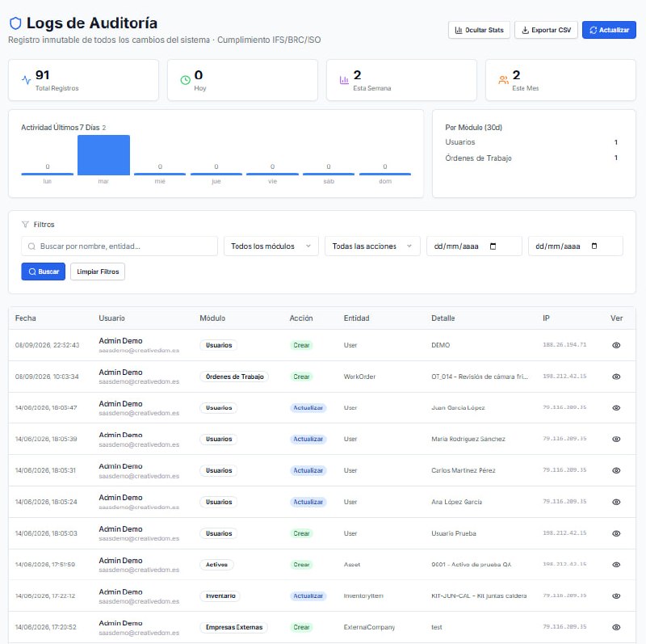Screen dimensions: 646x644
Task: Click the users icon in Este Mes card
Action: coord(503,80)
